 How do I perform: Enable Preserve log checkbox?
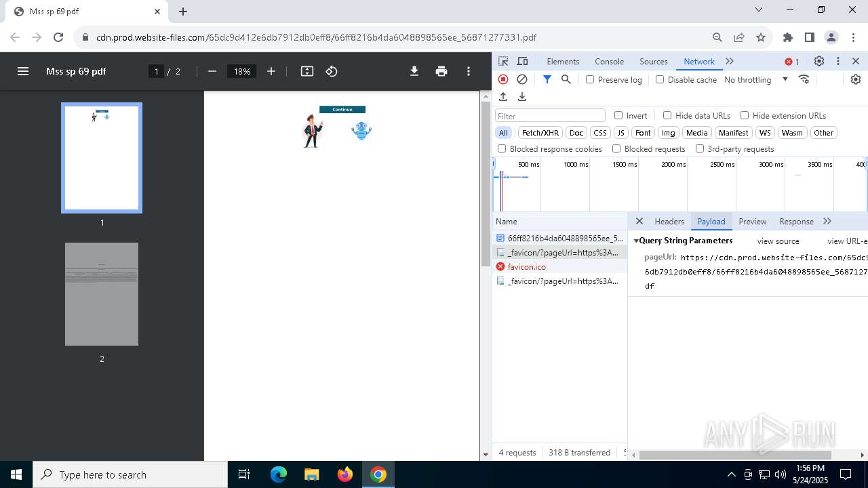coord(590,79)
